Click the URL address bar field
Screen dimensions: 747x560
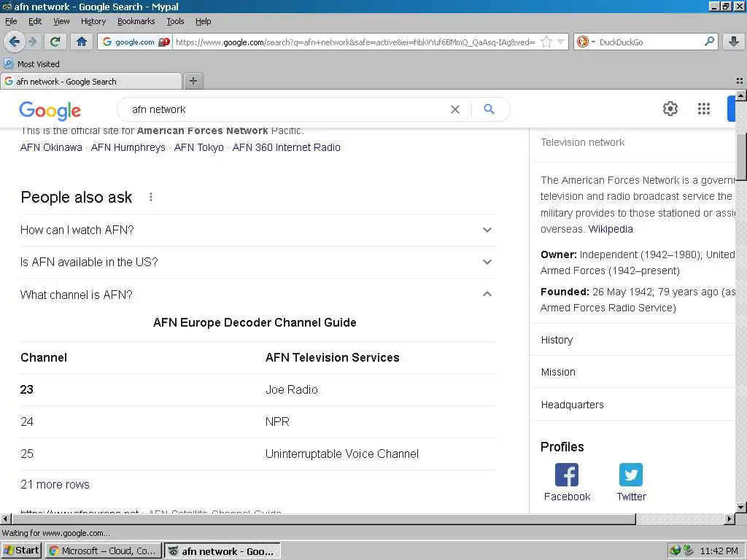coord(355,42)
